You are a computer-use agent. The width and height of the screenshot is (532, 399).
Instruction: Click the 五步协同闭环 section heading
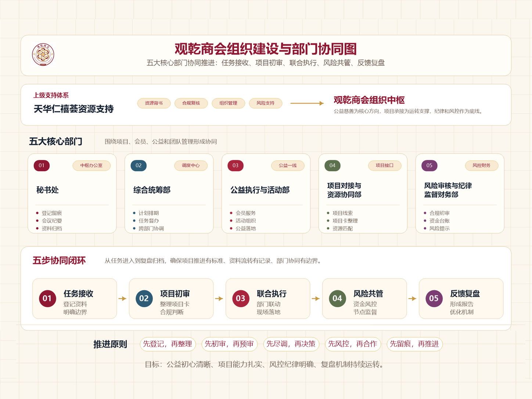point(59,260)
